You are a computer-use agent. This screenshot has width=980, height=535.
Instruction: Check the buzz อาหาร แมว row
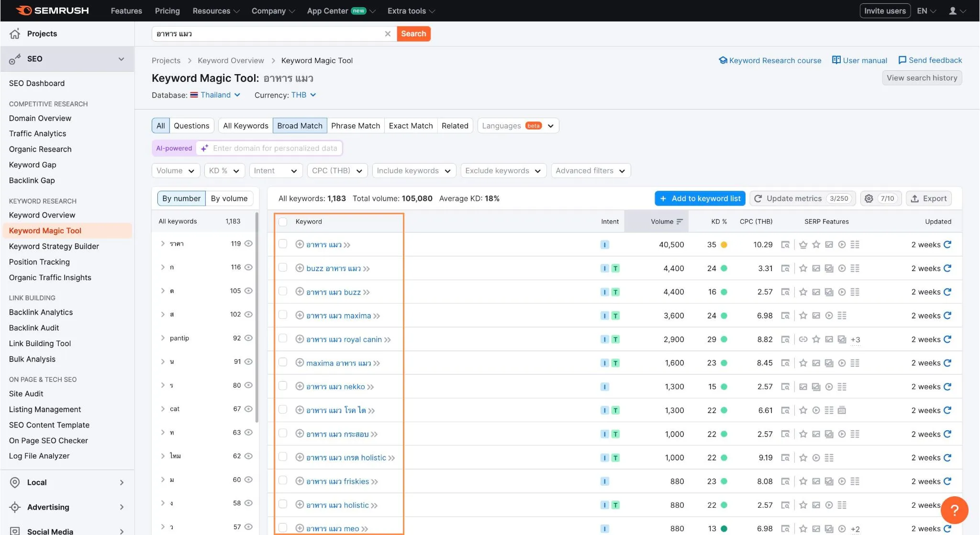point(283,267)
